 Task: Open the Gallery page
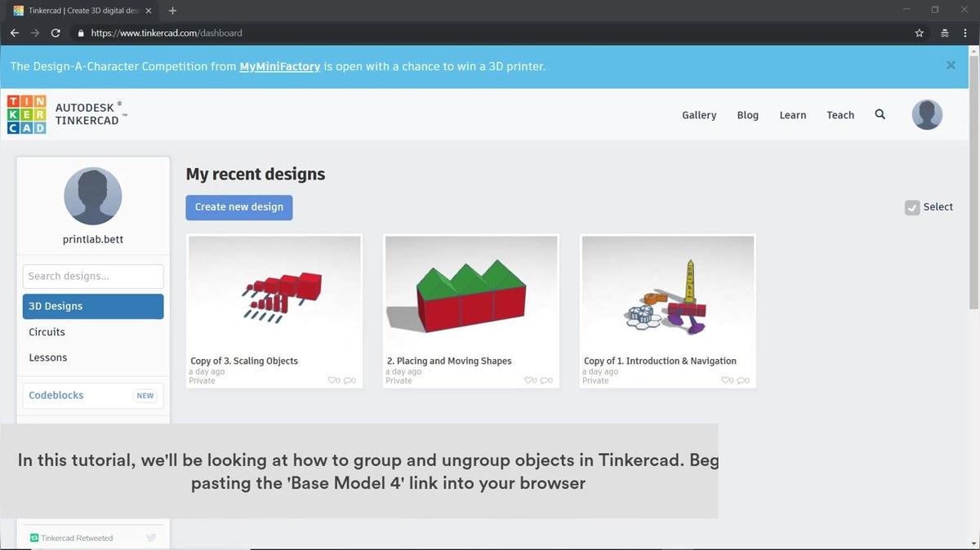[699, 115]
